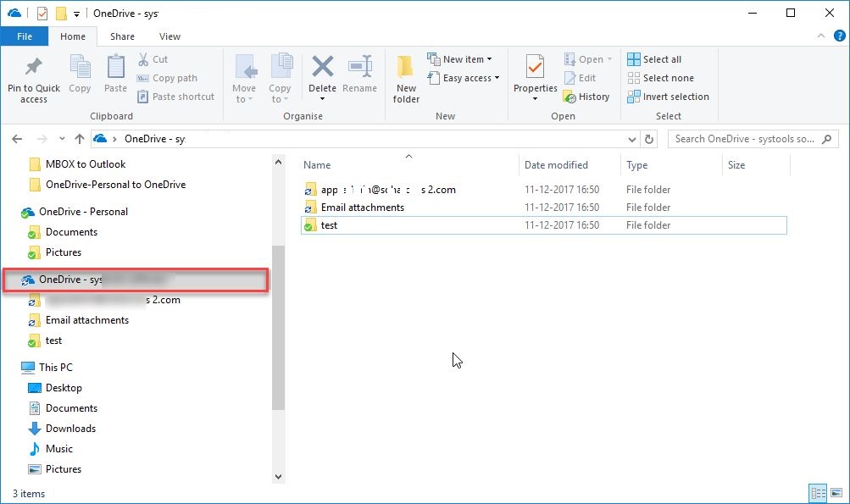Go up one folder level

pyautogui.click(x=80, y=139)
